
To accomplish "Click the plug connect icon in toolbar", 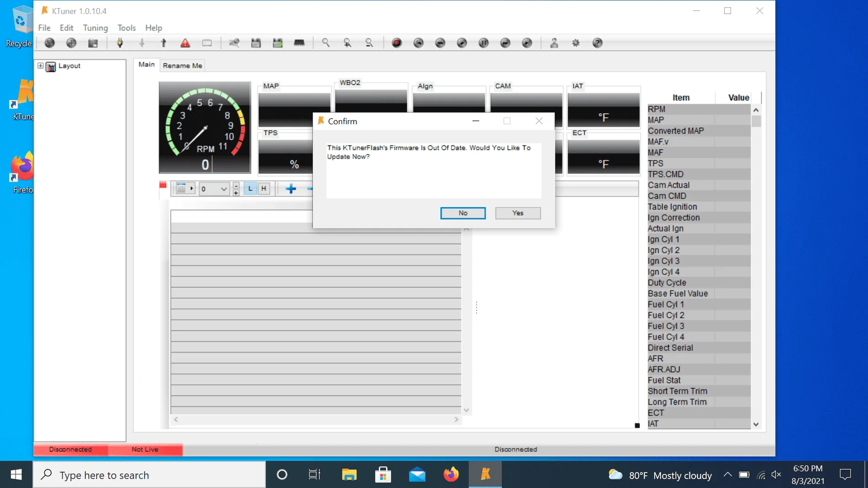I will 120,43.
